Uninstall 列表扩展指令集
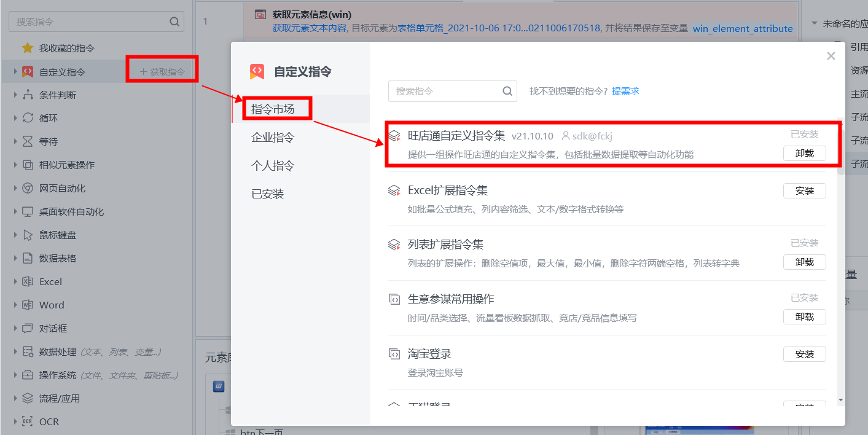Viewport: 868px width, 435px height. point(804,262)
